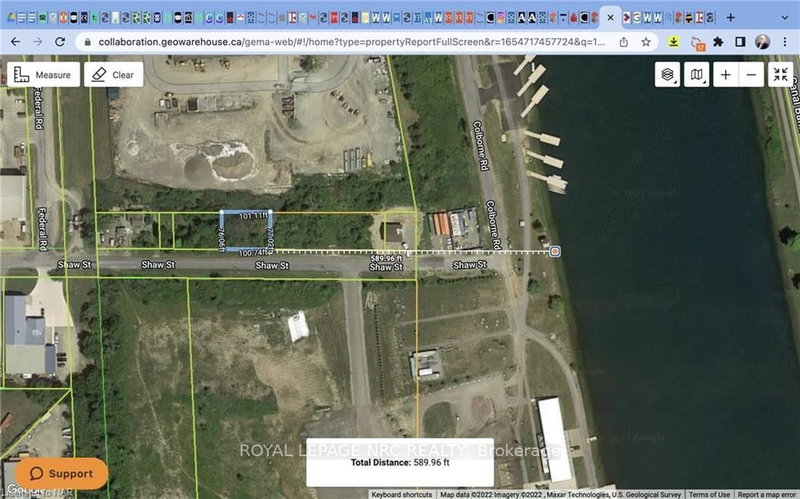Zoom in with the plus button
The image size is (800, 499).
pyautogui.click(x=725, y=74)
